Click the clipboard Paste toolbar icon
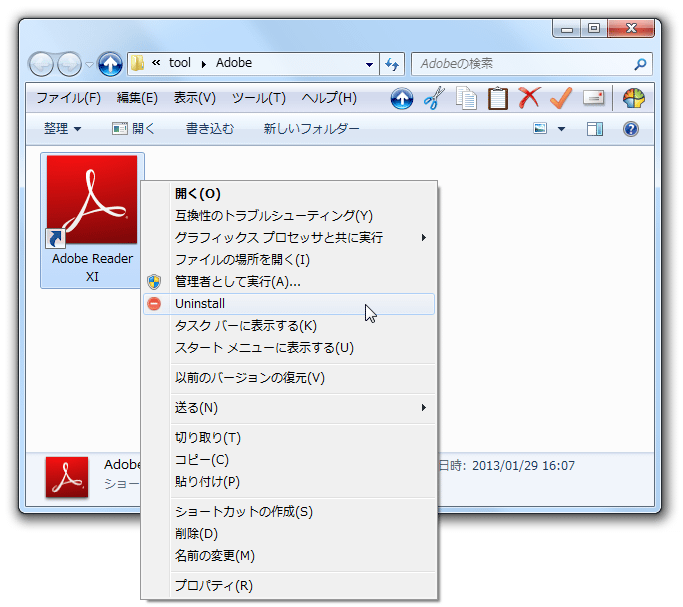683x607 pixels. (498, 98)
